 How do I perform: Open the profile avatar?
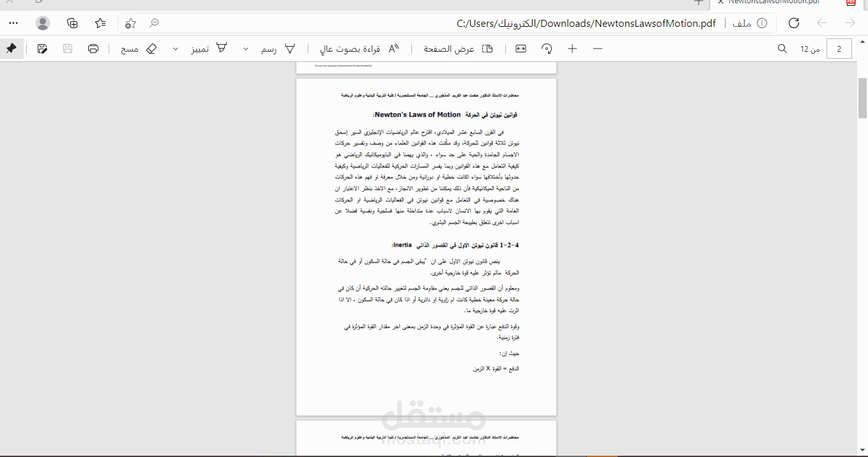tap(43, 23)
